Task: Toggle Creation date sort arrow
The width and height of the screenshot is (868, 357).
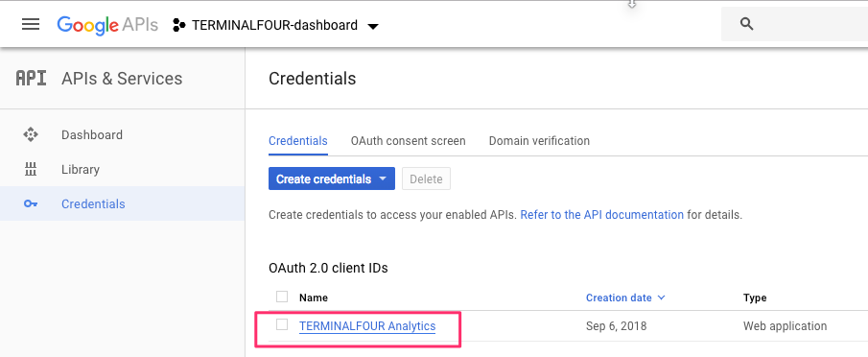Action: (x=661, y=297)
